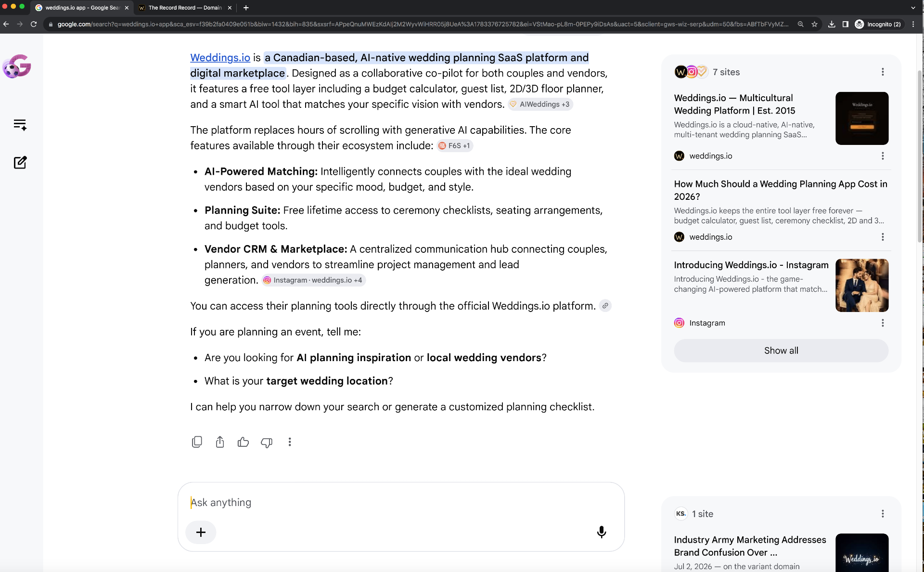Click the site info icon in address bar
The image size is (924, 572).
click(x=51, y=24)
